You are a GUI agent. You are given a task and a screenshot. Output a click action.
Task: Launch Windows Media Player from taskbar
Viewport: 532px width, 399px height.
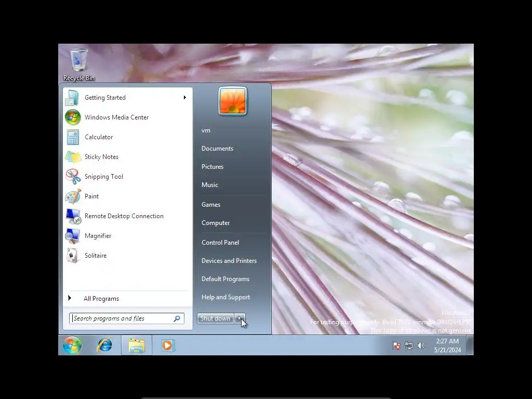(168, 345)
